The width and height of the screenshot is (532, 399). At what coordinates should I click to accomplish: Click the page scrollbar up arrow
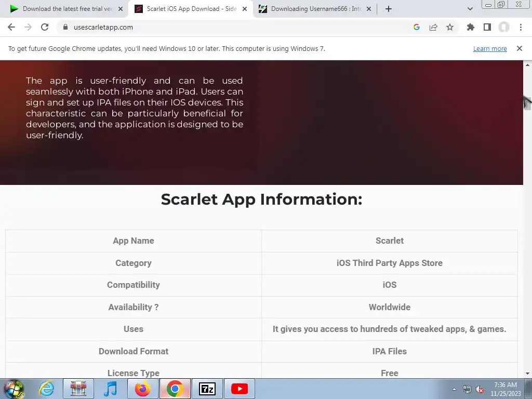point(527,64)
